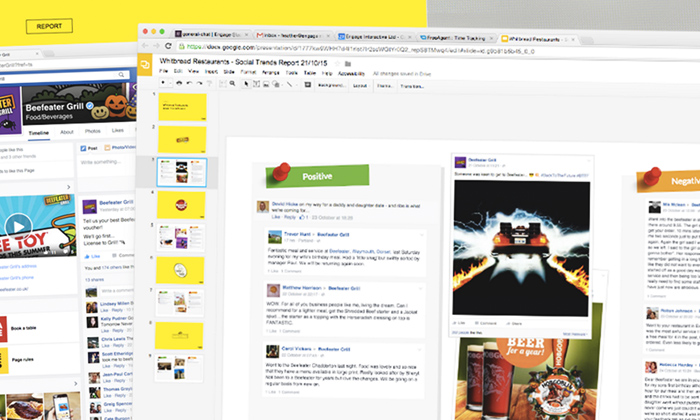Open the Background toolbar button
Screen dimensions: 700x420
tap(331, 85)
